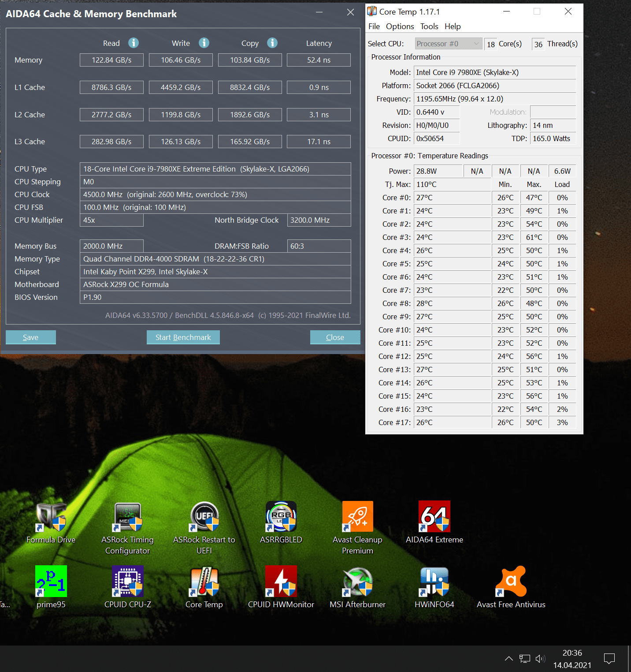Open the notification center icon
631x672 pixels.
609,659
